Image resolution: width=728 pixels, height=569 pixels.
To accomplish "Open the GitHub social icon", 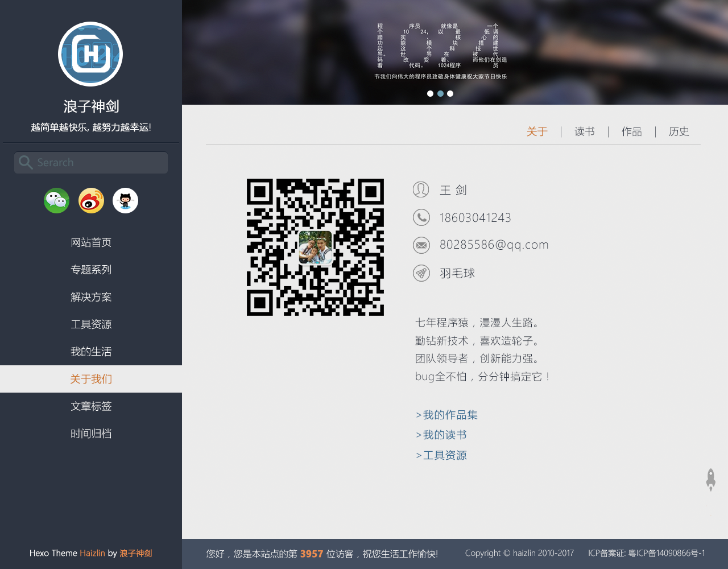I will pyautogui.click(x=125, y=201).
